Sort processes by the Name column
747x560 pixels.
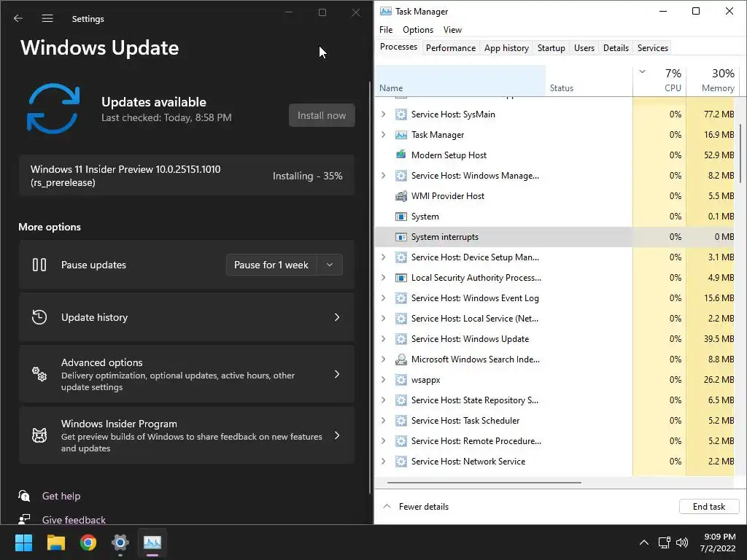click(x=460, y=80)
